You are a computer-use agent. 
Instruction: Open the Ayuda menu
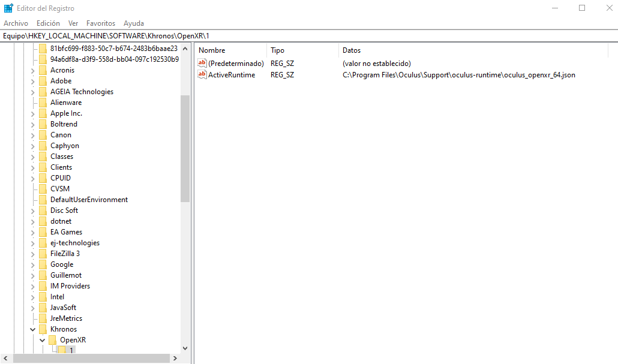[134, 23]
